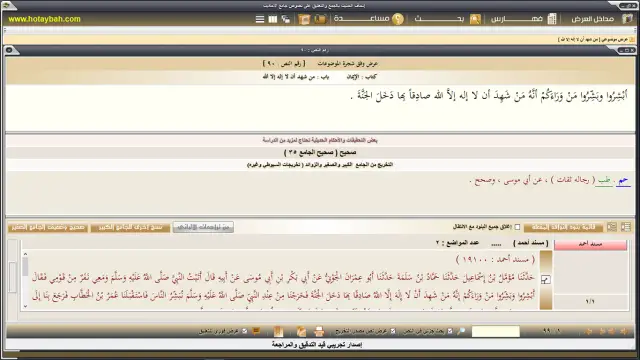Image resolution: width=640 pixels, height=360 pixels.
Task: Click the gold help coin icon
Action: click(398, 19)
